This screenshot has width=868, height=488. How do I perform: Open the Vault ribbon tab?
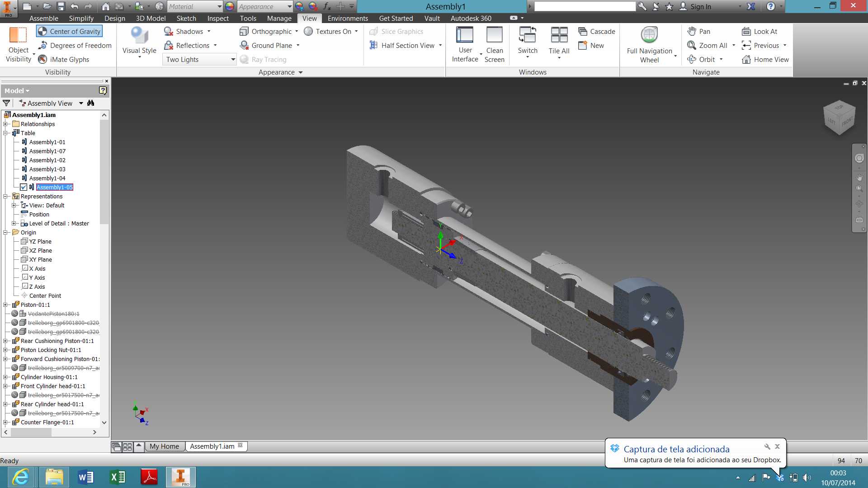pos(432,18)
